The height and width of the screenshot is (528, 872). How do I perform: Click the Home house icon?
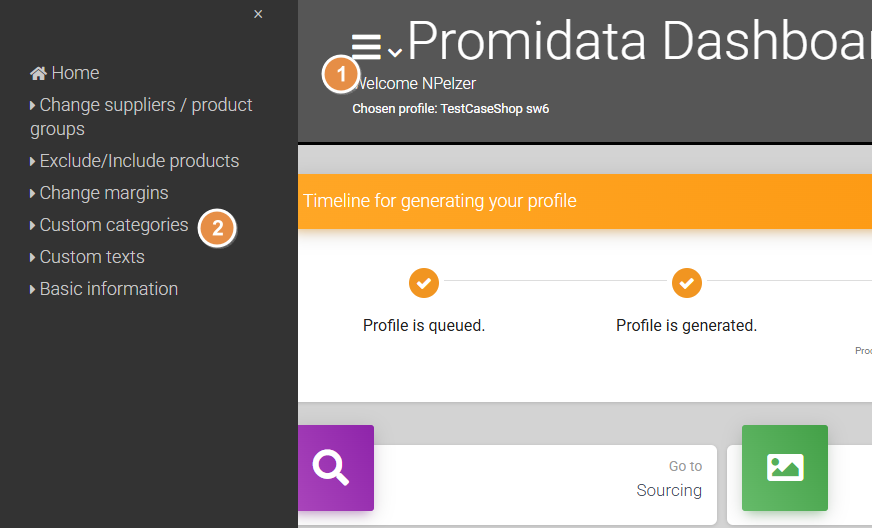[39, 73]
